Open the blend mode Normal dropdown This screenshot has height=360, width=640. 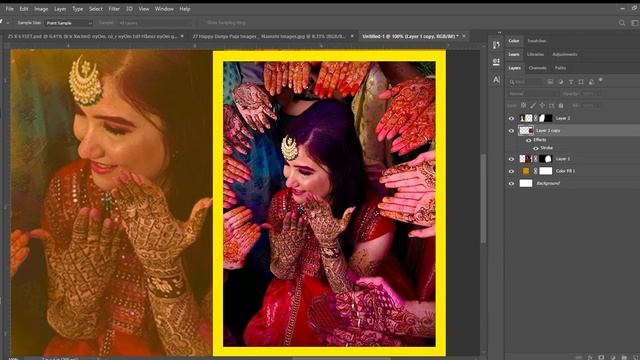pos(533,93)
